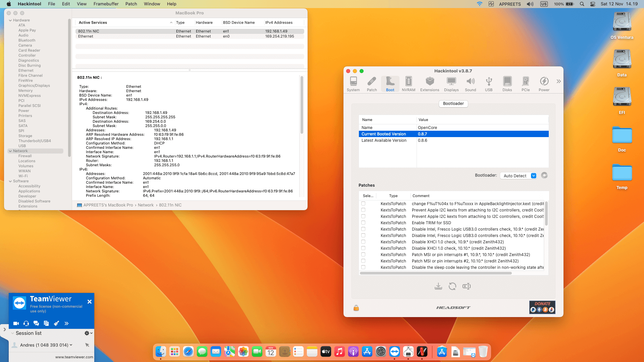The height and width of the screenshot is (362, 644).
Task: Collapse the Software section in sidebar
Action: click(x=10, y=181)
